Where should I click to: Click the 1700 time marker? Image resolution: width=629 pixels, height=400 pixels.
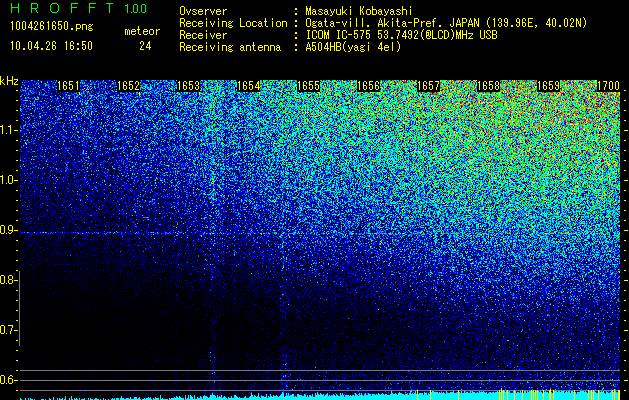click(609, 86)
